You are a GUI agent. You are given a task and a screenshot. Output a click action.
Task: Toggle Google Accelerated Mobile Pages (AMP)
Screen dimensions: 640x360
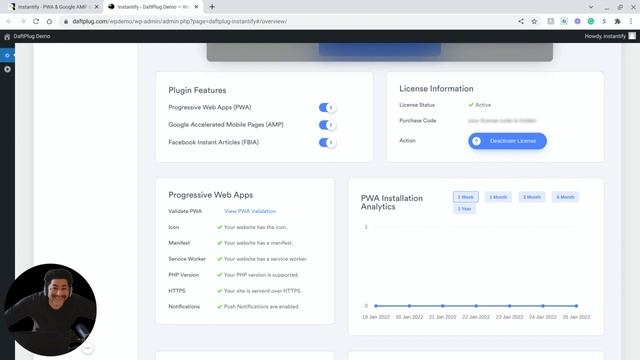327,125
